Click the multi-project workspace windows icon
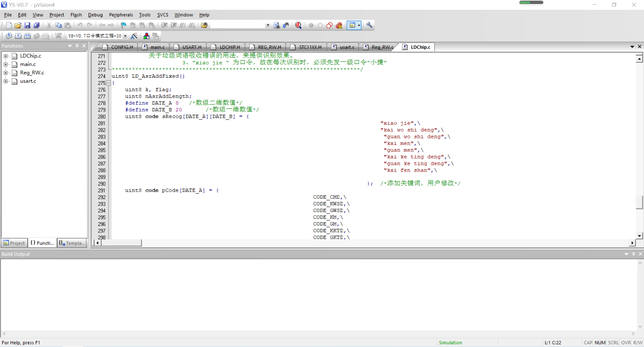This screenshot has width=644, height=347. (155, 36)
